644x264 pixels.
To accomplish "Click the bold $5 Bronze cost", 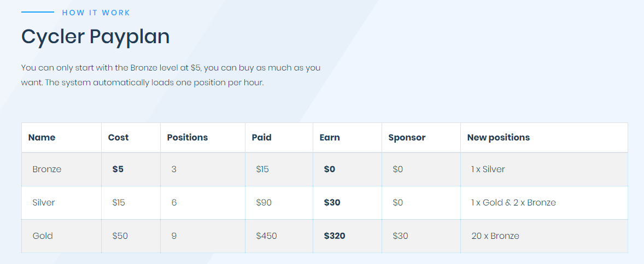I will [118, 169].
